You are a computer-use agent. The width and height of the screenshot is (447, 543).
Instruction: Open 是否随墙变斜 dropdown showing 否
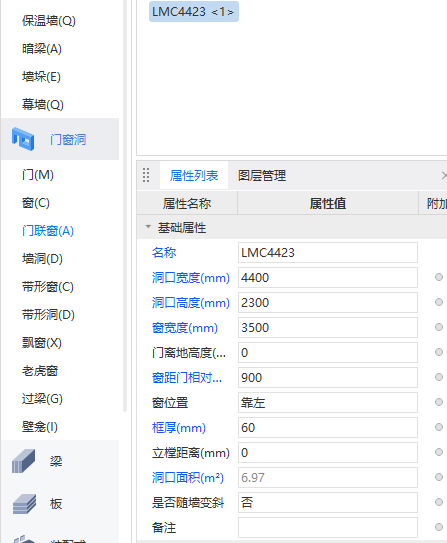pos(328,502)
